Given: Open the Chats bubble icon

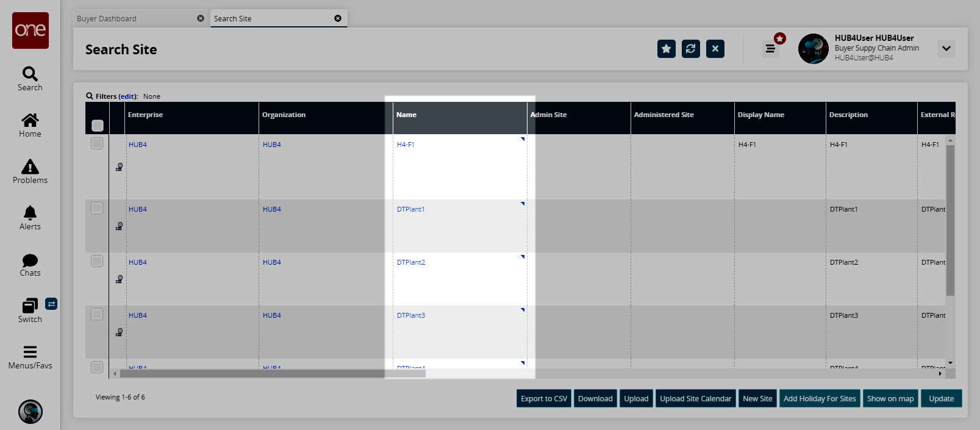Looking at the screenshot, I should pos(30,260).
